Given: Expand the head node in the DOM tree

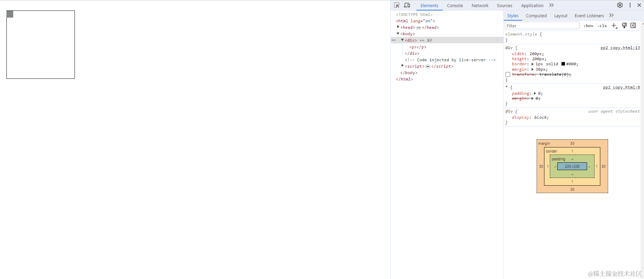Looking at the screenshot, I should coord(398,27).
